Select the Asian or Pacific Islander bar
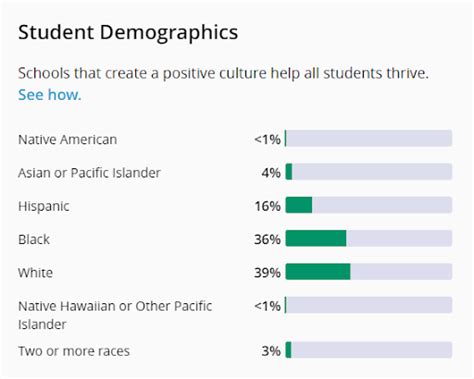This screenshot has width=474, height=379. pos(369,172)
